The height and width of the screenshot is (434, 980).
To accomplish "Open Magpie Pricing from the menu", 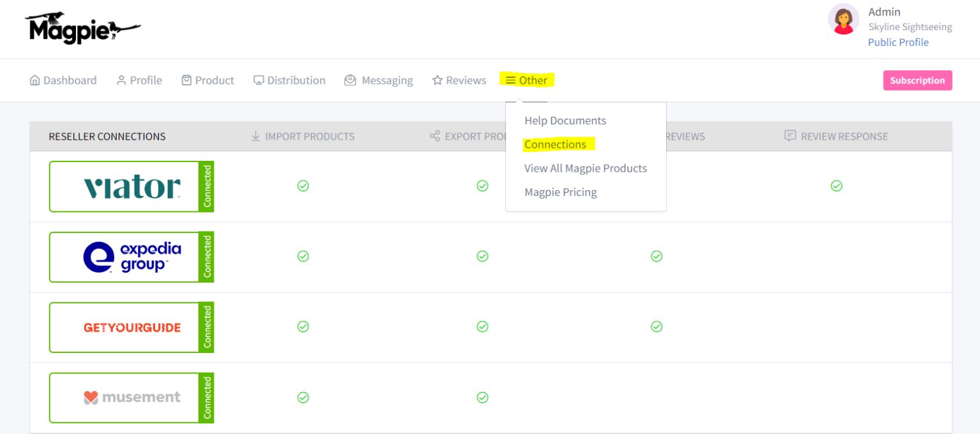I will [x=560, y=193].
